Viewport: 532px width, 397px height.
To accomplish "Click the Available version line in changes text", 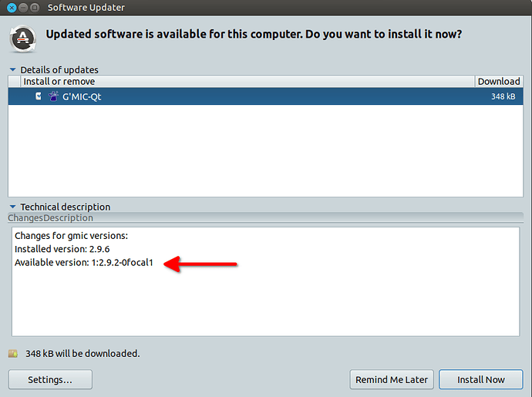I will click(x=84, y=263).
